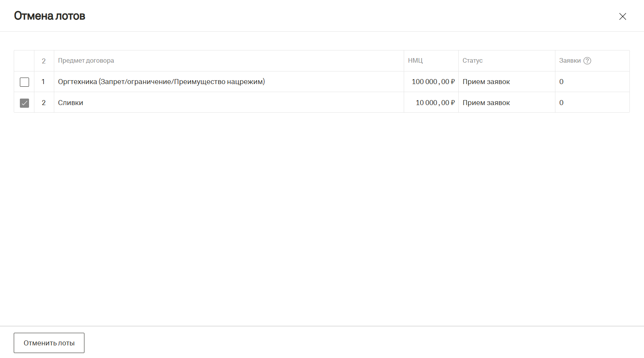Click the Статус column header
Screen dimensions: 644x358
[x=472, y=61]
